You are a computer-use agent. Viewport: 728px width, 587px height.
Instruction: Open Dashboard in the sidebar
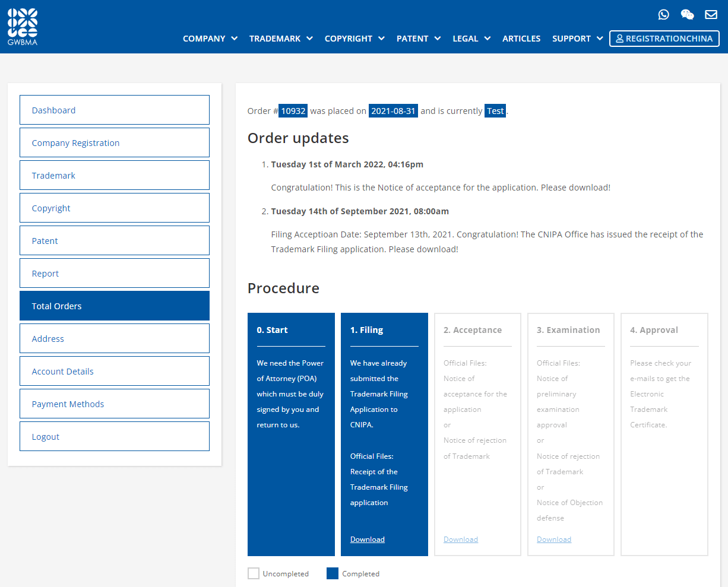115,110
